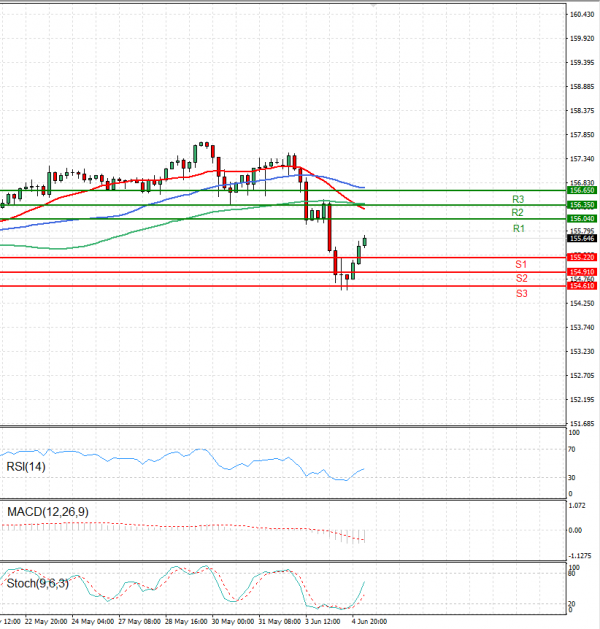Click the 159.920 price axis value
This screenshot has height=629, width=600.
pyautogui.click(x=582, y=39)
